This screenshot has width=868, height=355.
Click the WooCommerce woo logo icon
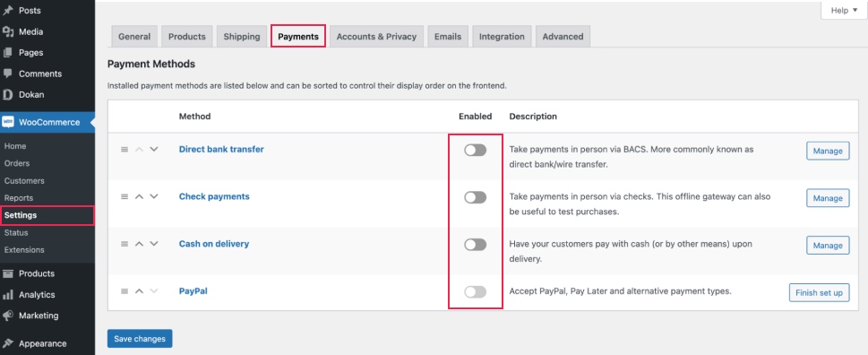coord(8,123)
